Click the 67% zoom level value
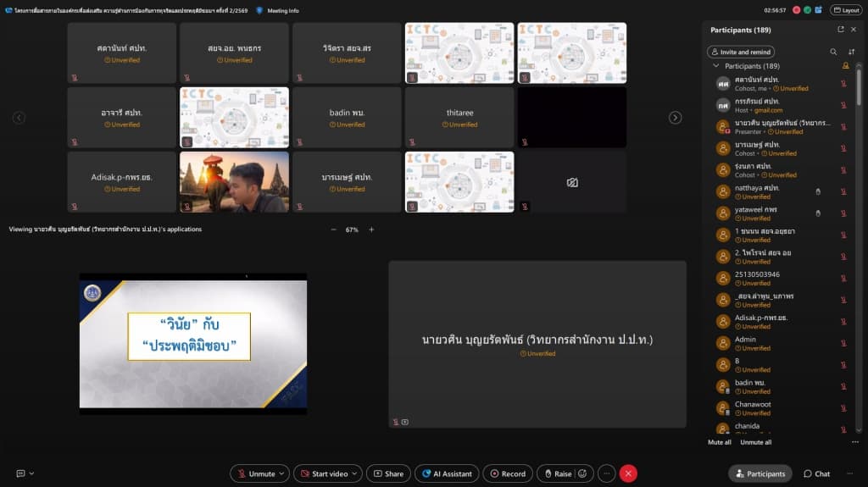Image resolution: width=868 pixels, height=487 pixels. 352,230
